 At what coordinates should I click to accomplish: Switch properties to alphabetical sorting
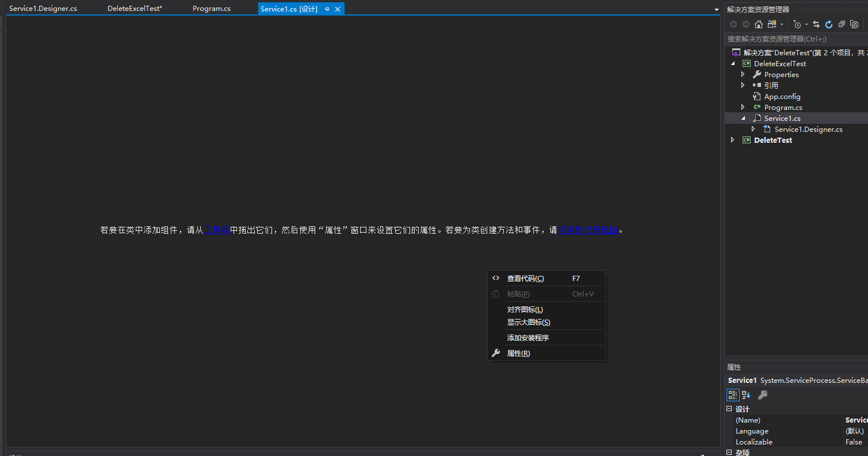[745, 395]
